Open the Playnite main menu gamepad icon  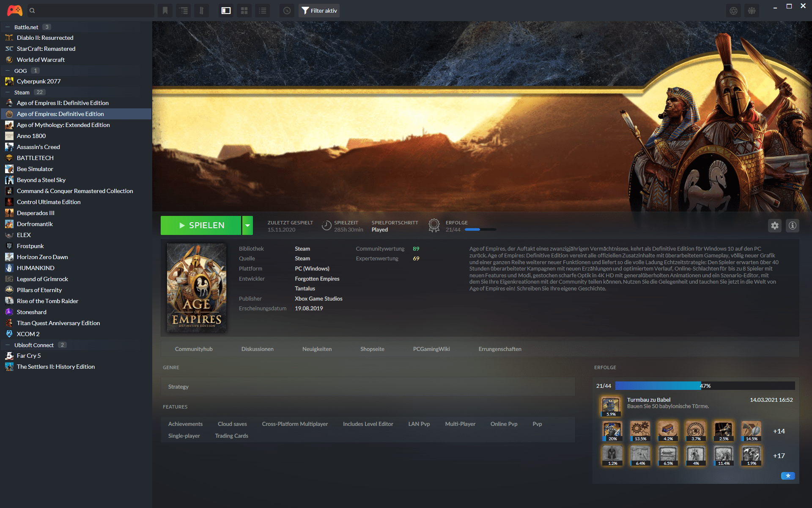15,11
